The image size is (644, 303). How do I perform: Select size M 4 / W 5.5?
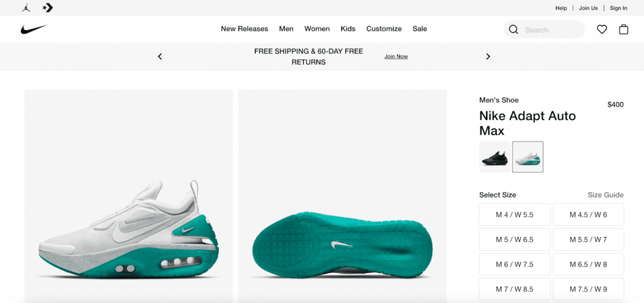(514, 214)
